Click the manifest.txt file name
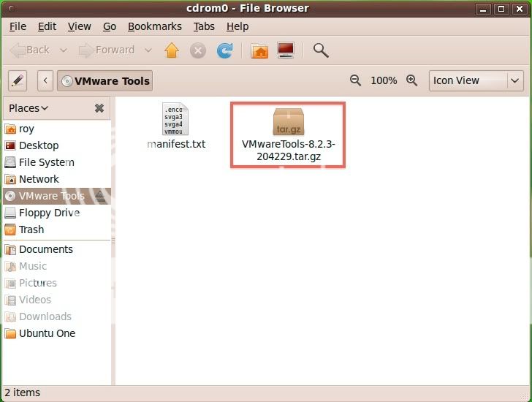Viewport: 532px width, 402px height. (176, 144)
